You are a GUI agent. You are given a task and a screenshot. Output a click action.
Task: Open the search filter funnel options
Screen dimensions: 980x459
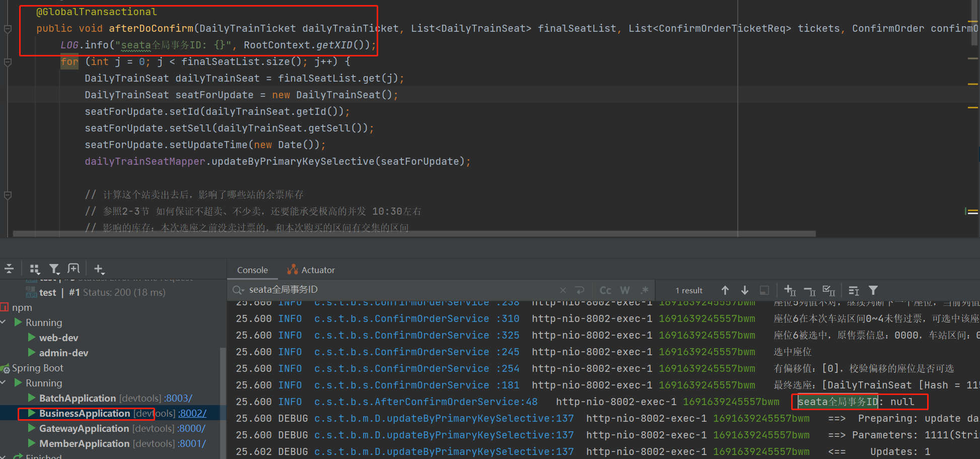pyautogui.click(x=873, y=290)
